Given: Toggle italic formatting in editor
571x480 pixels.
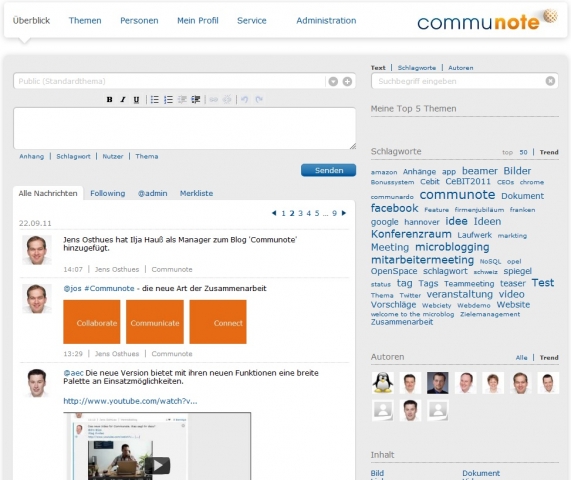Looking at the screenshot, I should (x=123, y=99).
